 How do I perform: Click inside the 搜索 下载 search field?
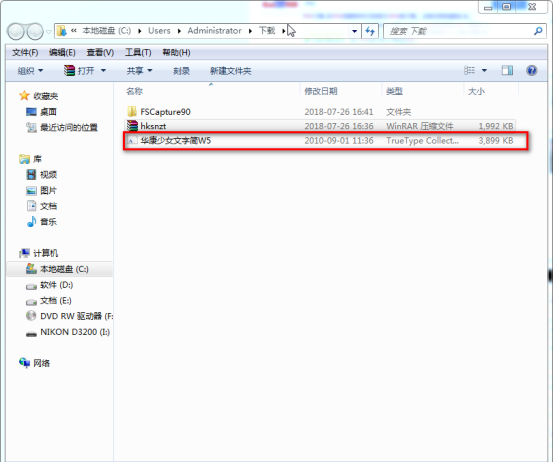[x=458, y=31]
